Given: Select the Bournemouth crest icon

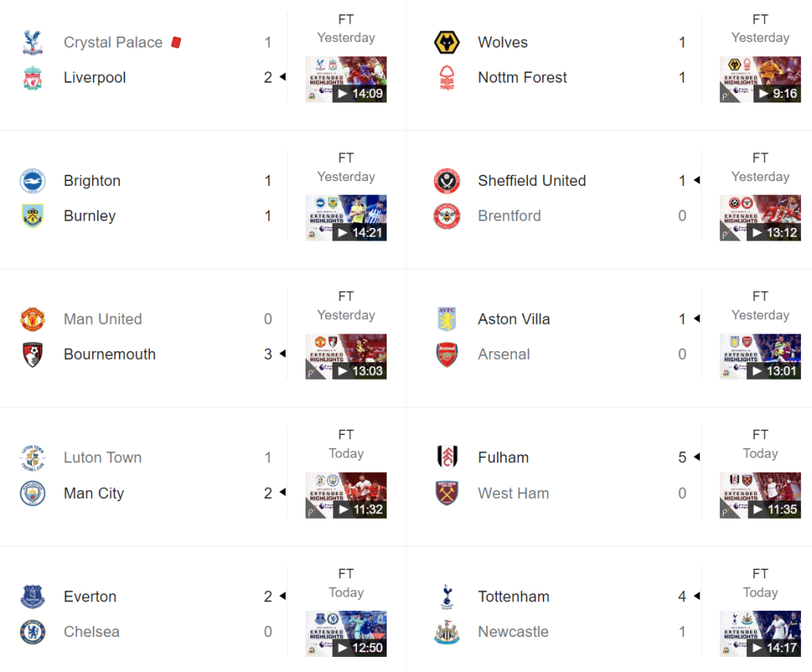Looking at the screenshot, I should 33,354.
